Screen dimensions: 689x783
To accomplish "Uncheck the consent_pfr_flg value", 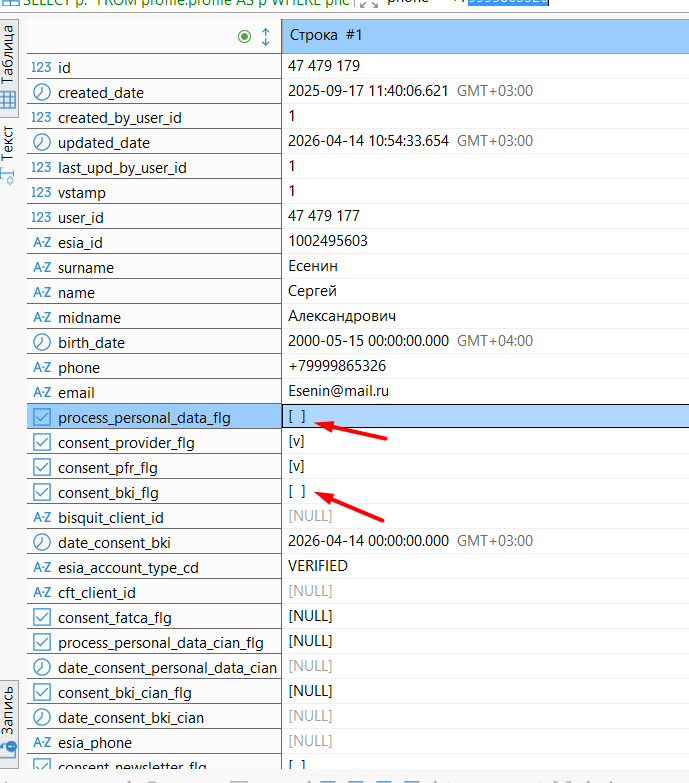I will [296, 466].
